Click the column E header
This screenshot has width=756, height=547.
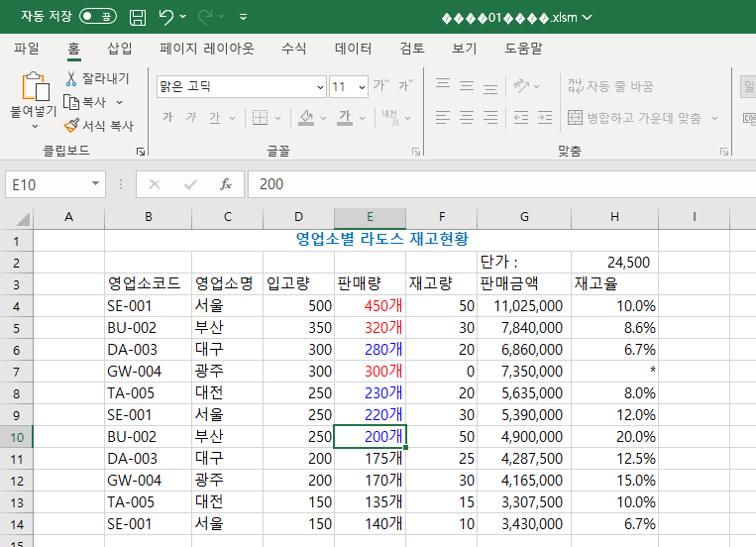(x=370, y=217)
